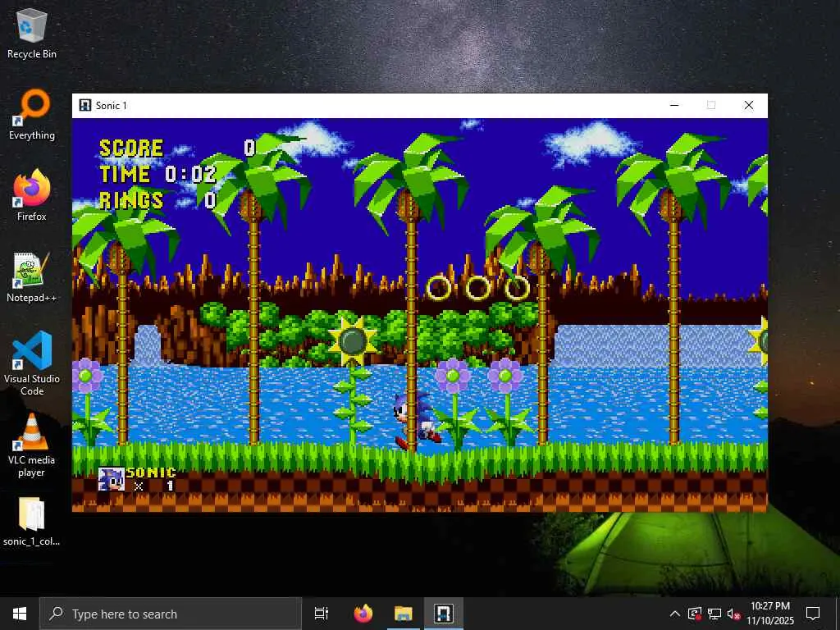Click the Sonic lives icon in the HUD
The image size is (840, 630).
pos(112,479)
